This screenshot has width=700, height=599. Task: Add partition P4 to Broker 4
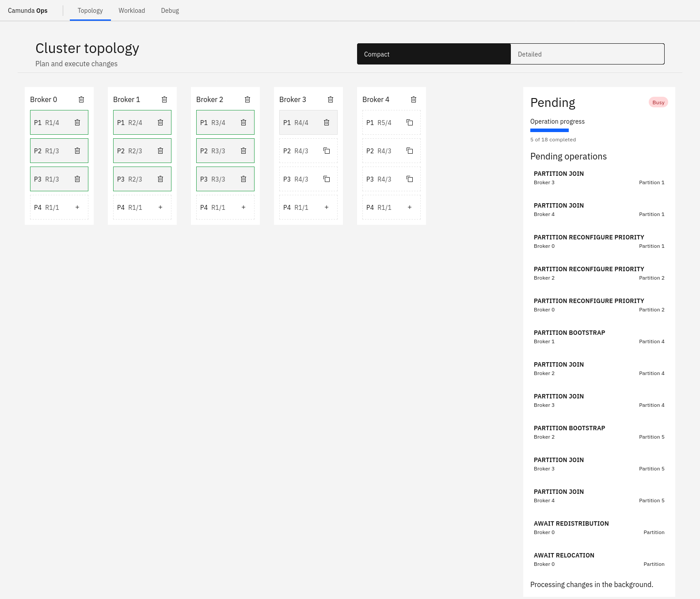410,207
